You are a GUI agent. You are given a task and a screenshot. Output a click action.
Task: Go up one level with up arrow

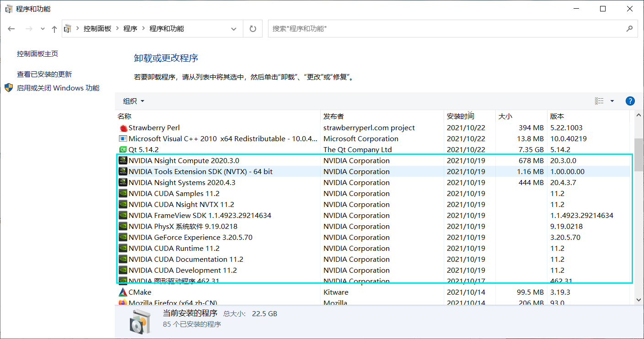(x=54, y=29)
